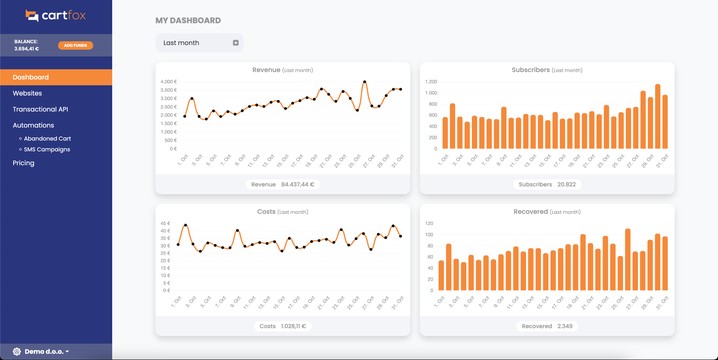The height and width of the screenshot is (360, 718).
Task: Click the Revenue 84.437,44 € total pill
Action: (x=283, y=184)
